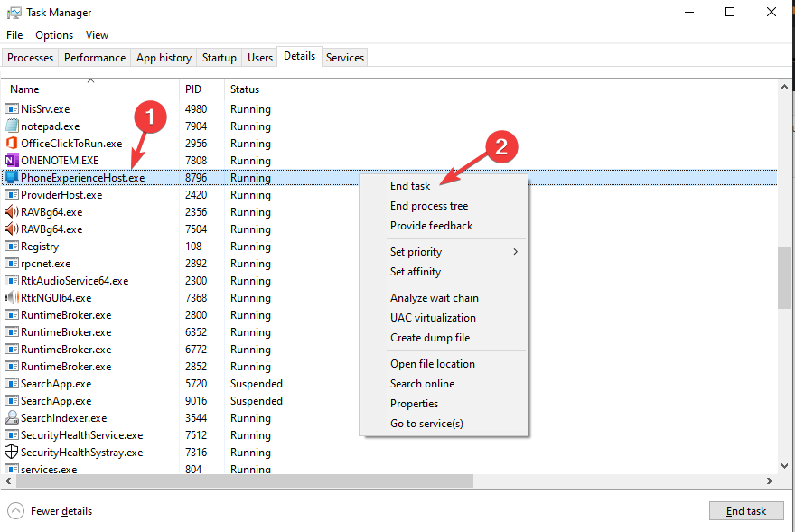
Task: Switch to the Performance tab
Action: (95, 58)
